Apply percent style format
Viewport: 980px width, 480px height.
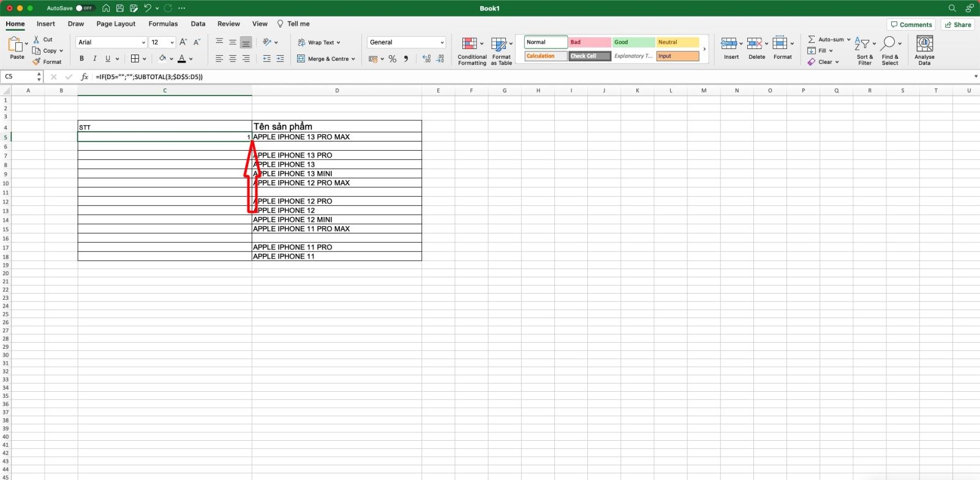393,59
